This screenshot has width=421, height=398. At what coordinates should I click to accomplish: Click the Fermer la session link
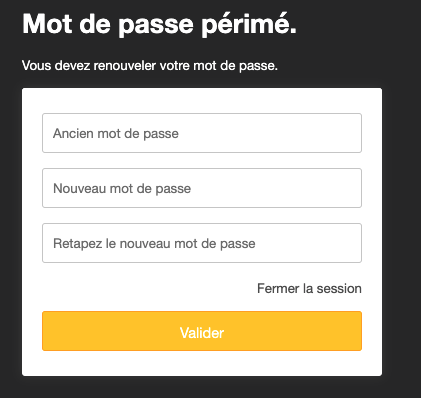(x=309, y=288)
